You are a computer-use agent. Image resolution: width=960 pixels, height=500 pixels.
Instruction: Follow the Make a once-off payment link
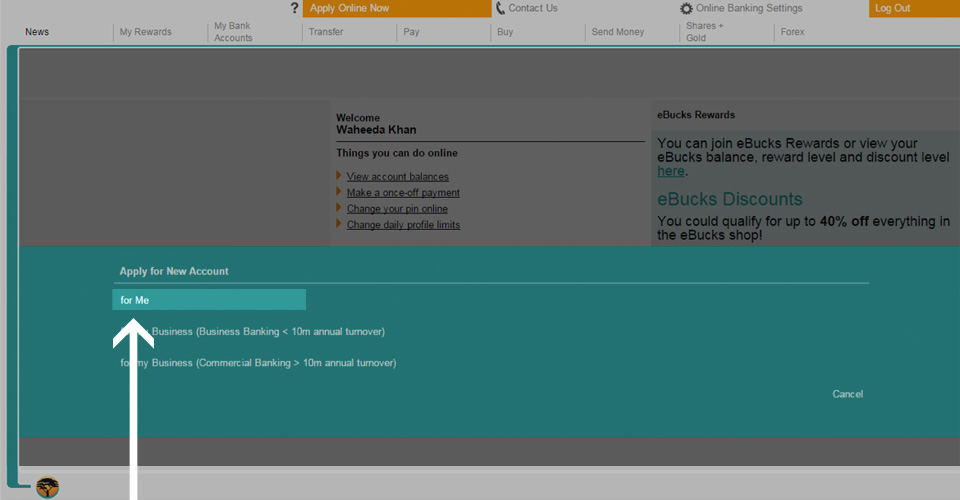403,192
